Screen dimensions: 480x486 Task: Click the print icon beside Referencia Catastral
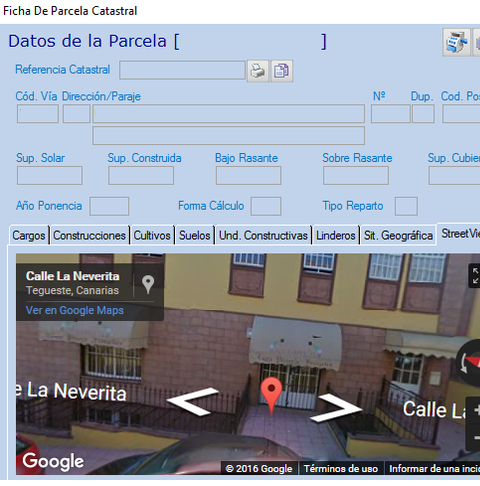click(x=258, y=71)
